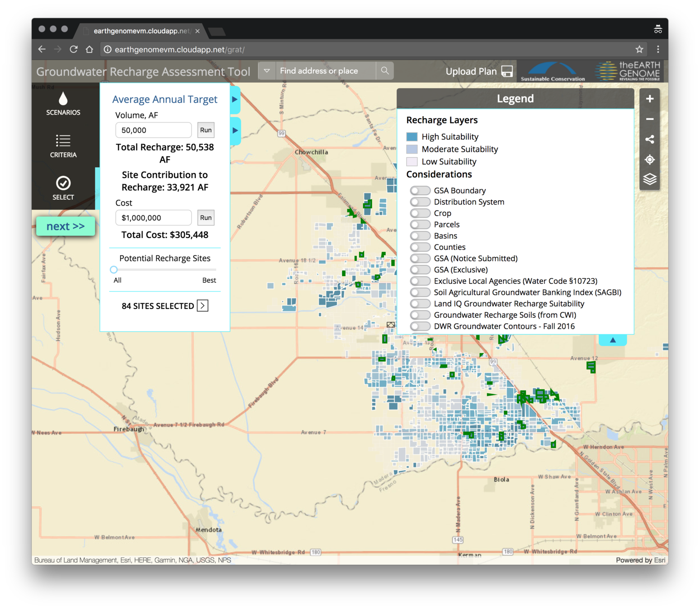Reload the browser page
The height and width of the screenshot is (610, 700).
[x=73, y=49]
